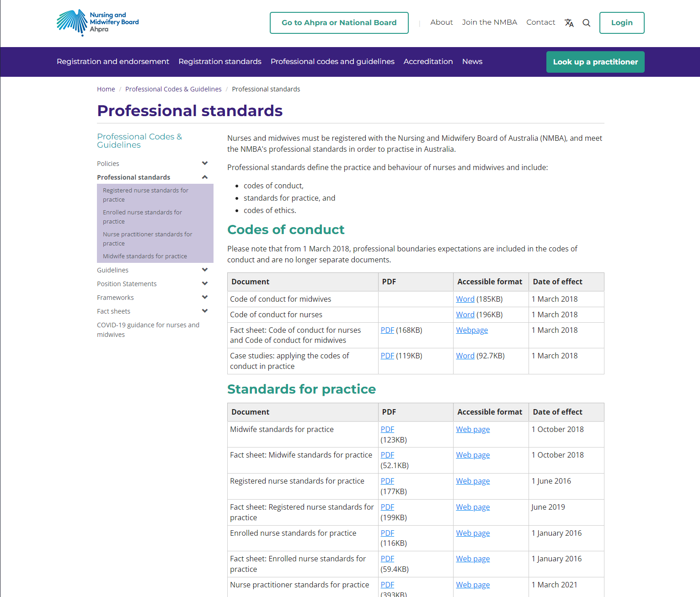This screenshot has width=700, height=597.
Task: Collapse the Professional standards sidebar section
Action: click(x=205, y=177)
